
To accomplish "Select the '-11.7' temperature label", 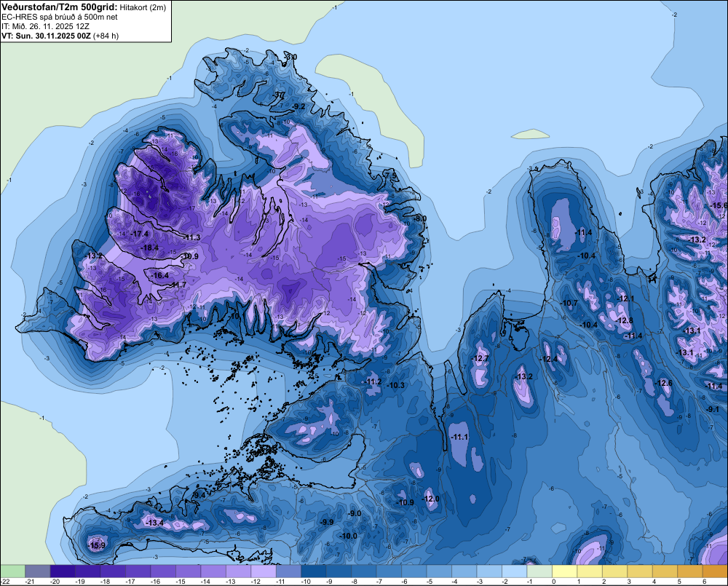I will tap(178, 285).
